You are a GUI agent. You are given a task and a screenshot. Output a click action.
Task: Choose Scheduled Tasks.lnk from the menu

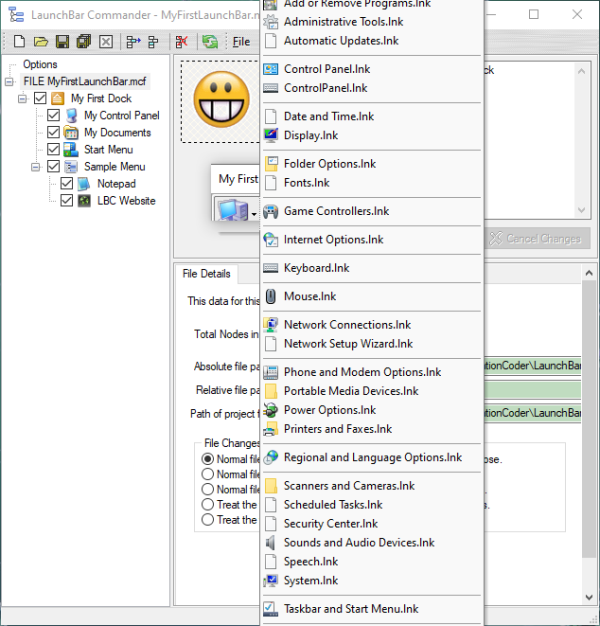372,505
